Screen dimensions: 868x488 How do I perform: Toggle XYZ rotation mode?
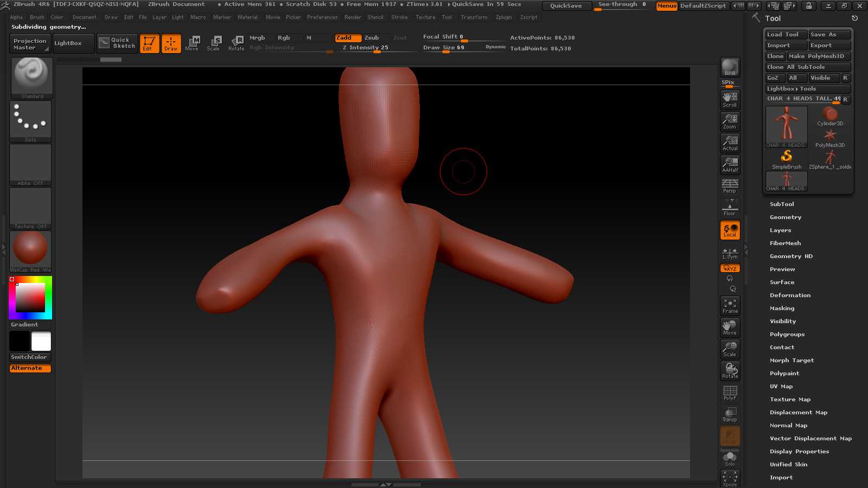coord(730,268)
